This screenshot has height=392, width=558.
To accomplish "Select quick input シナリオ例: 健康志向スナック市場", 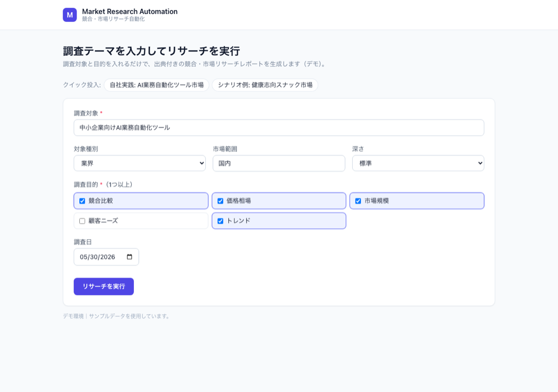I will [x=265, y=85].
